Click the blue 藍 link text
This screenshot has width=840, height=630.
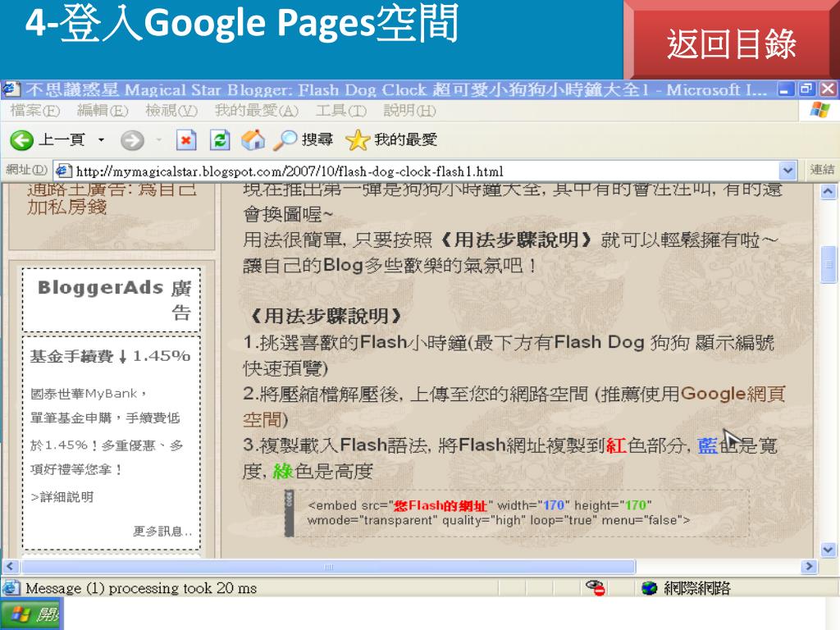pos(707,445)
